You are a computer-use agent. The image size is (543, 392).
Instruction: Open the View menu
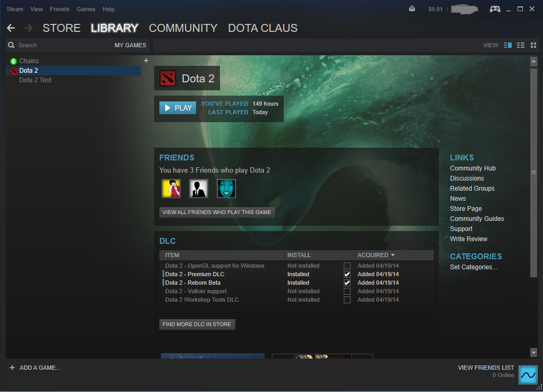click(36, 9)
